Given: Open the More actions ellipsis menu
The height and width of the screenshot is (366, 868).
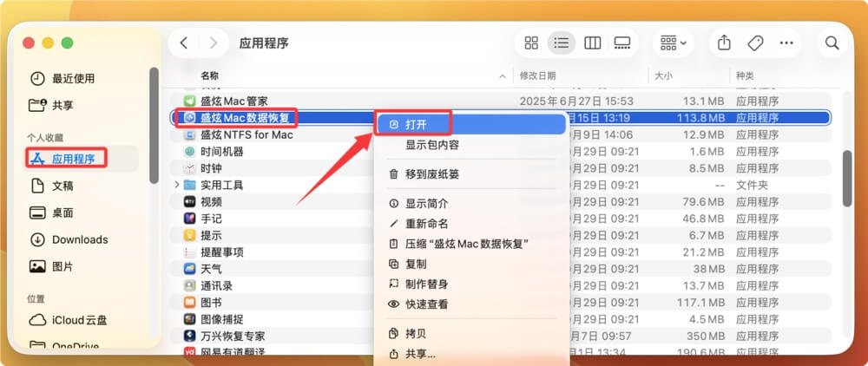Looking at the screenshot, I should (x=786, y=43).
